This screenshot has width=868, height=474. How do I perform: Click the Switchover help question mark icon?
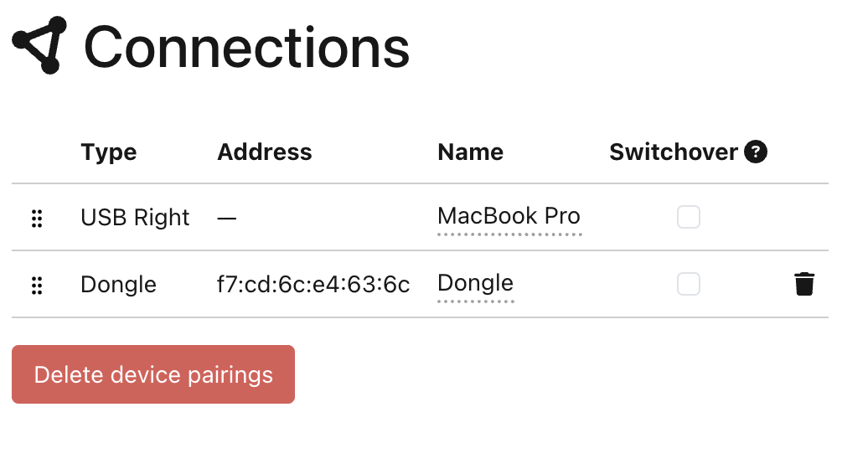(x=756, y=152)
